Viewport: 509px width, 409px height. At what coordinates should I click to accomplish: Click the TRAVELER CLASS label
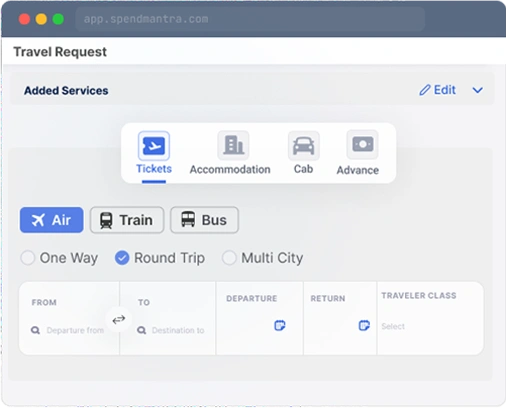pyautogui.click(x=419, y=296)
